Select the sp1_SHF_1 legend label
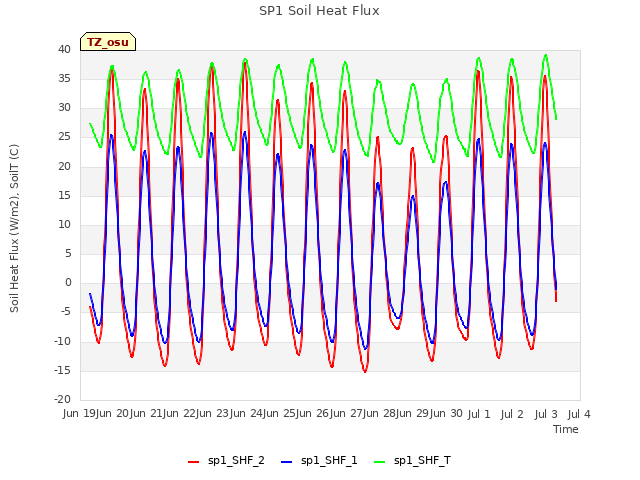The height and width of the screenshot is (480, 640). pos(329,461)
